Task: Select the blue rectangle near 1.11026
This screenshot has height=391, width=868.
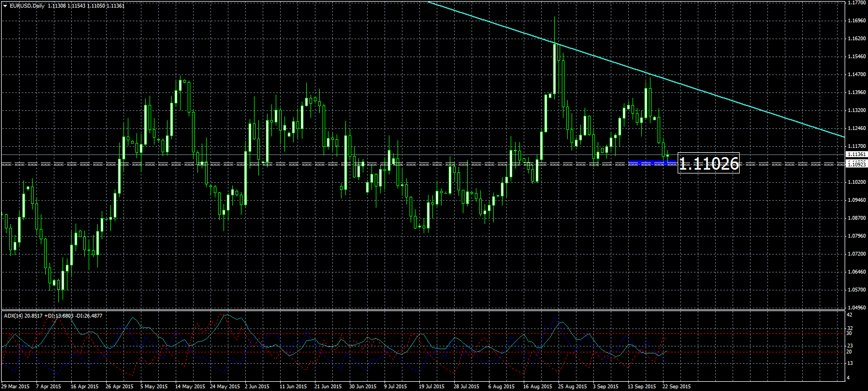Action: coord(652,162)
